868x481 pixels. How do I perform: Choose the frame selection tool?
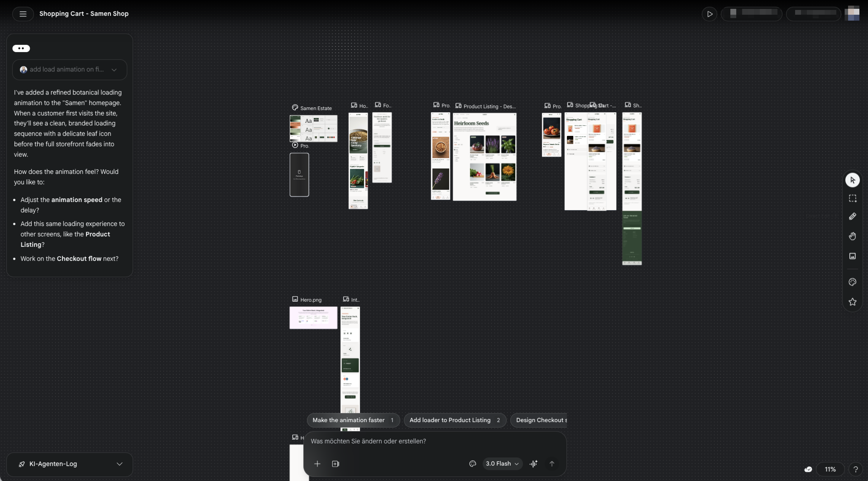(852, 198)
